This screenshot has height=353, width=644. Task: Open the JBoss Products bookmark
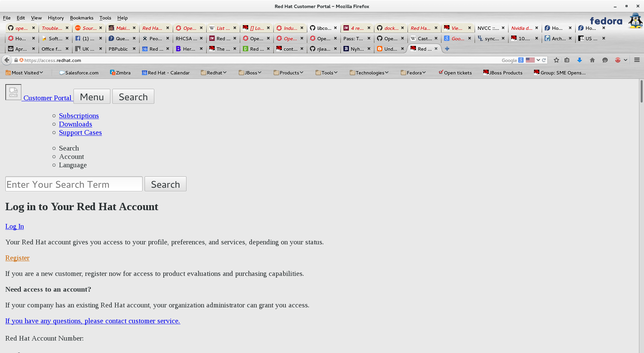click(x=503, y=73)
